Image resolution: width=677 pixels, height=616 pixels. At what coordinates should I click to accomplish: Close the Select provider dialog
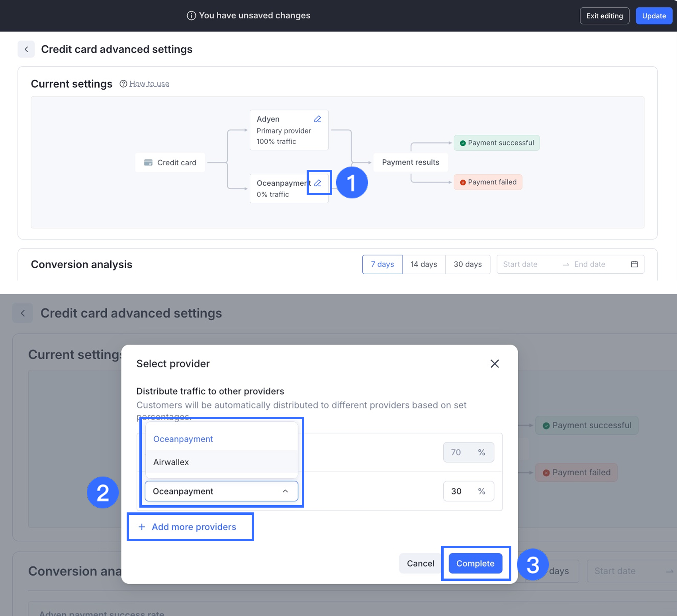[x=495, y=363]
